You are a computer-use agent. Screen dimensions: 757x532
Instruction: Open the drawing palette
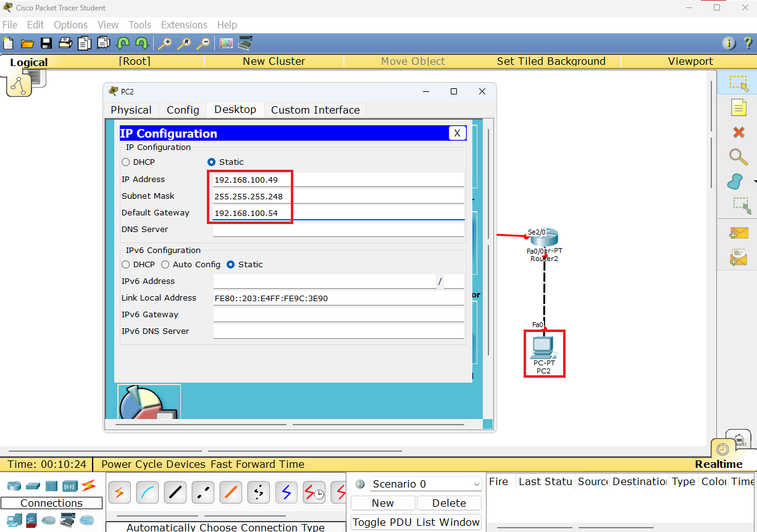(x=226, y=43)
